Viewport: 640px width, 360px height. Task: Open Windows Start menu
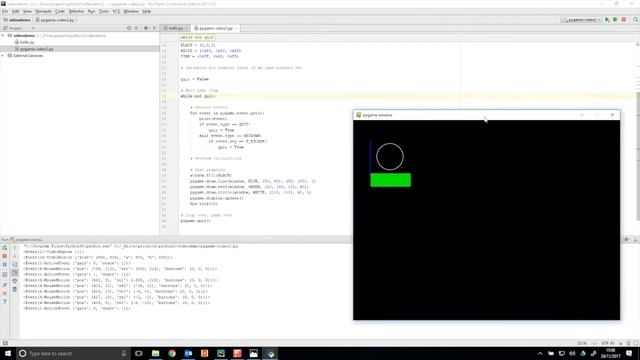(8, 353)
